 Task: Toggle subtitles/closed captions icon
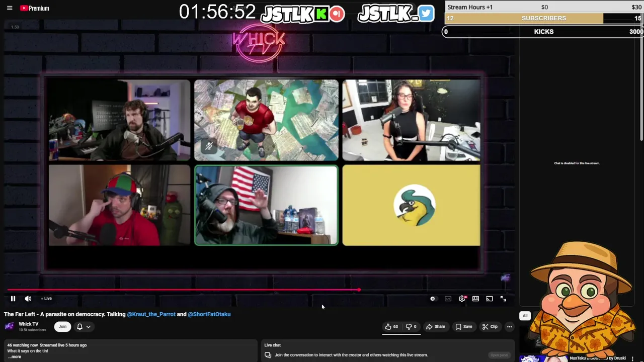[x=448, y=299]
